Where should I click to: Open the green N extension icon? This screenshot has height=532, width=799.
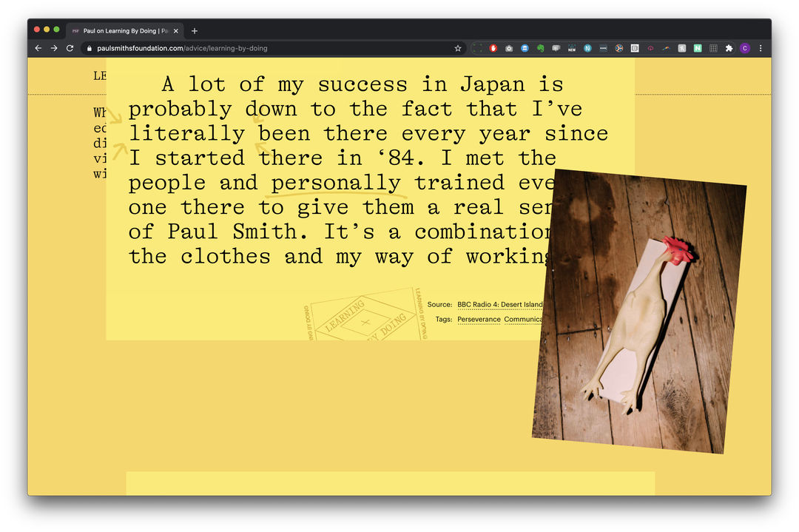tap(698, 48)
